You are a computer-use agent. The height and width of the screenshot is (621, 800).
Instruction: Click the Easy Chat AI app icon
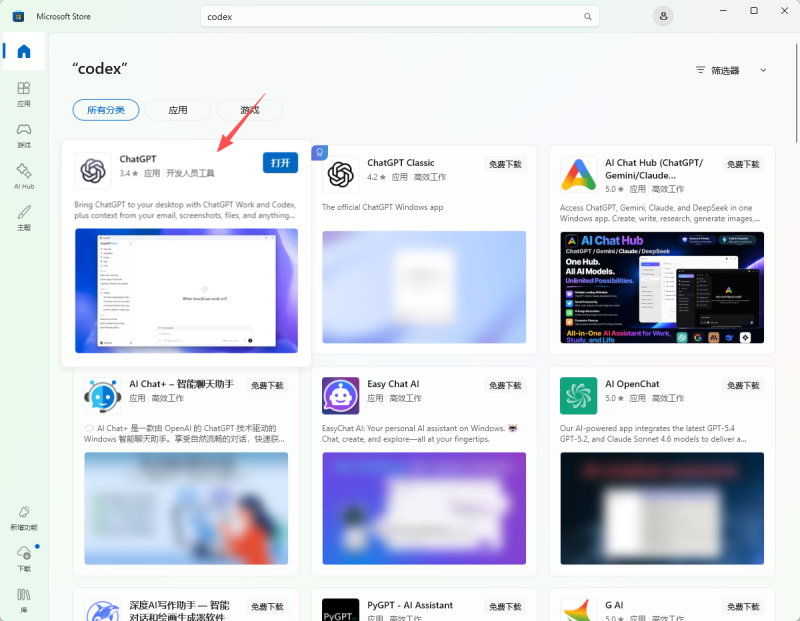click(340, 395)
